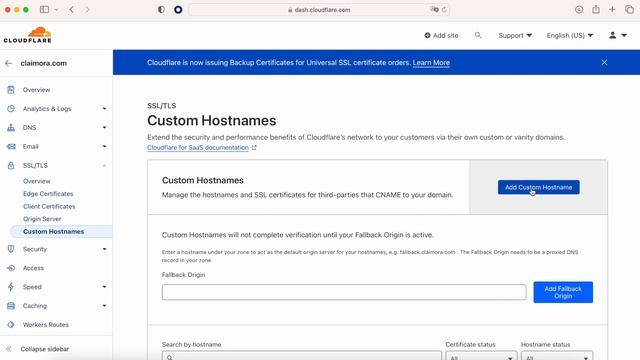
Task: Click the Safari address bar
Action: [319, 9]
